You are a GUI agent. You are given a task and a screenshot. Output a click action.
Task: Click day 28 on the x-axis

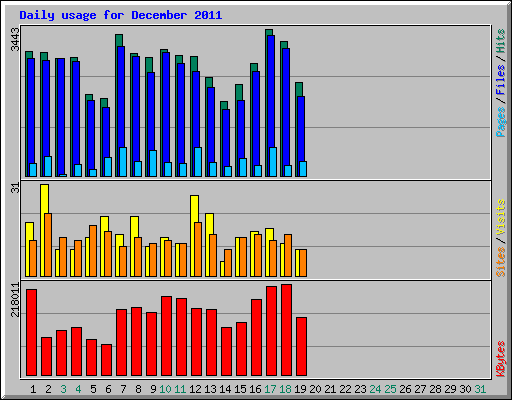[435, 389]
